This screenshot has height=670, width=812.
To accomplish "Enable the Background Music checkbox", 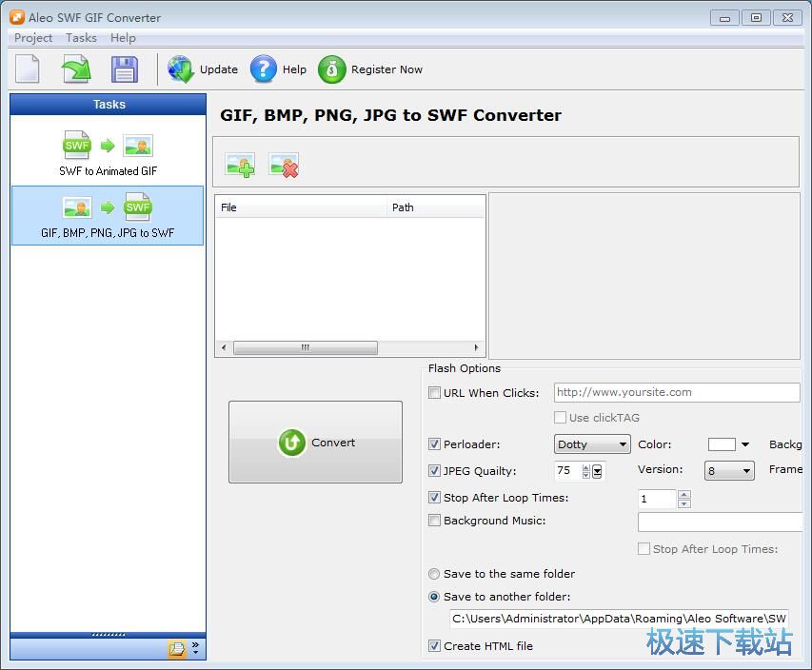I will tap(434, 520).
